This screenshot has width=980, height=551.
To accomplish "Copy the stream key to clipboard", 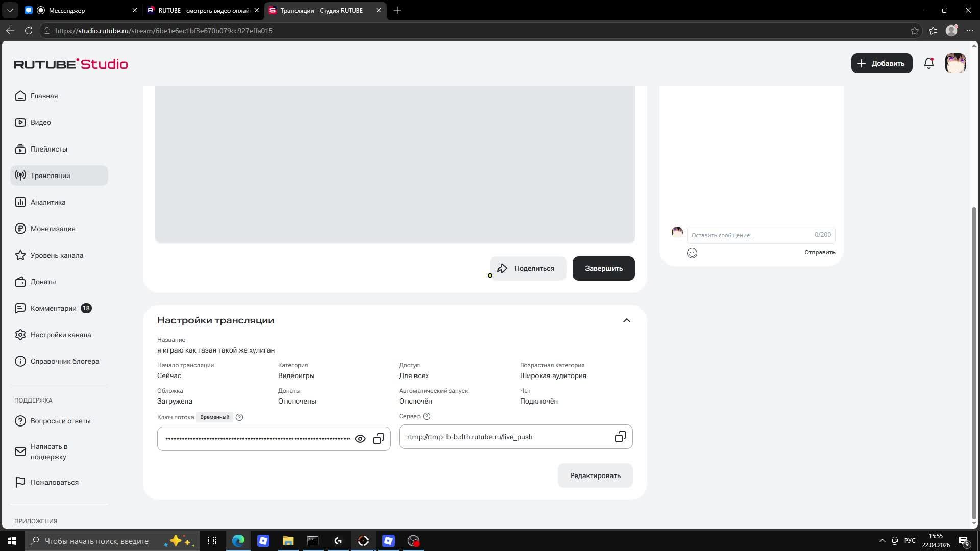I will (379, 439).
